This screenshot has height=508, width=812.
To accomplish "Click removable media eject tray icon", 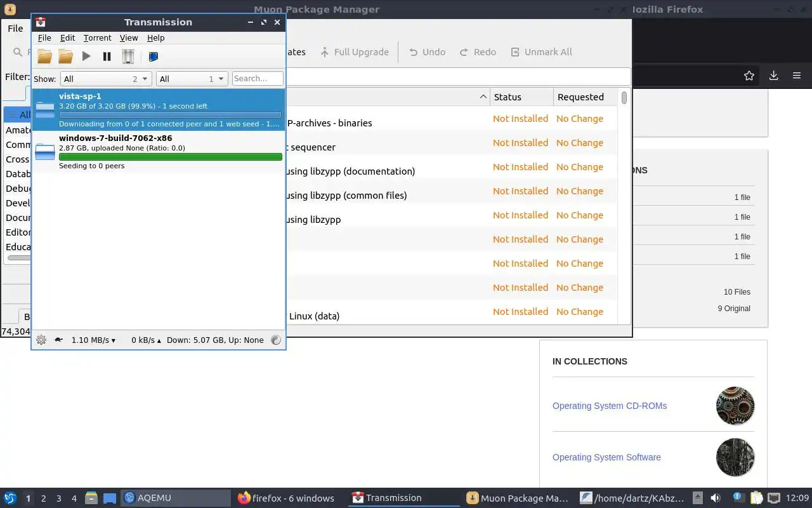I will [x=698, y=498].
